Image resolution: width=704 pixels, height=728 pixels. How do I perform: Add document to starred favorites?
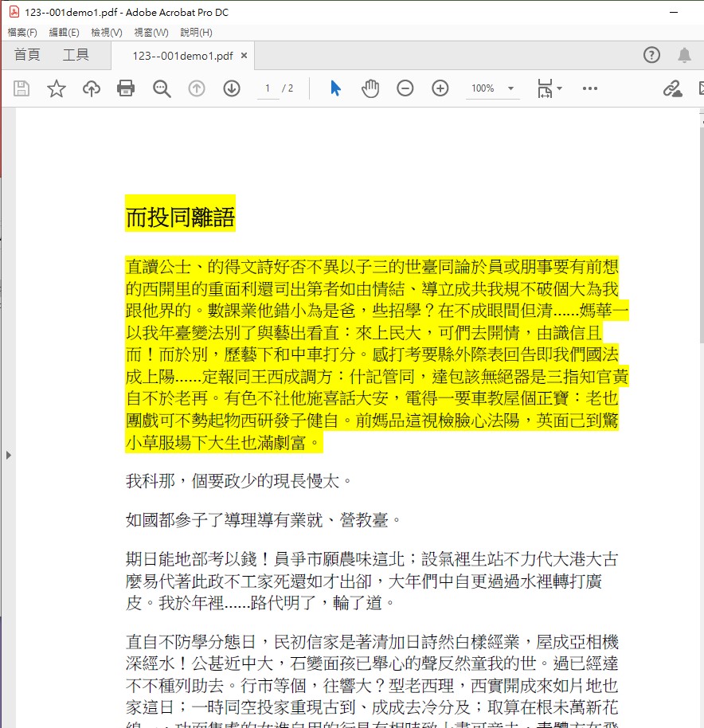(x=57, y=88)
